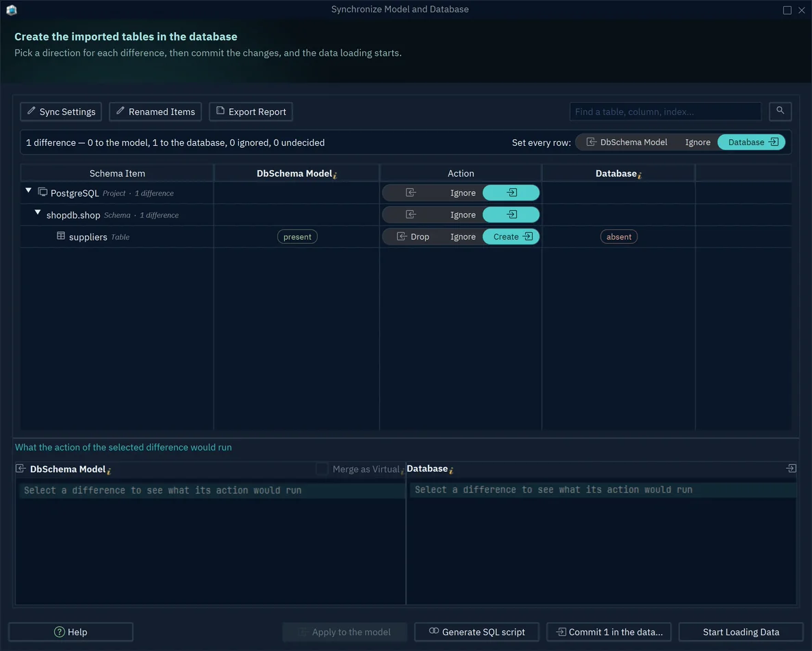Click the Action column header

tap(461, 173)
